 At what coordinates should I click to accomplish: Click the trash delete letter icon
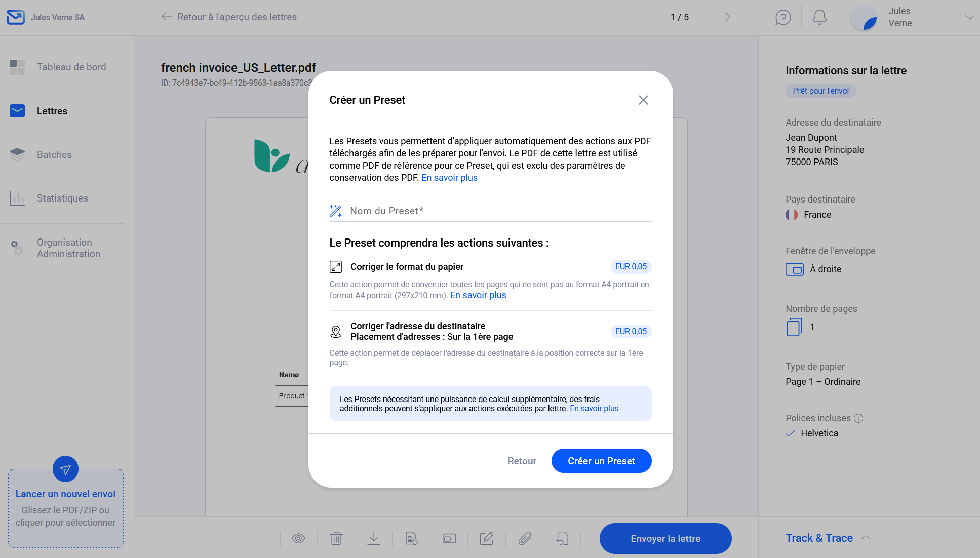(x=336, y=538)
